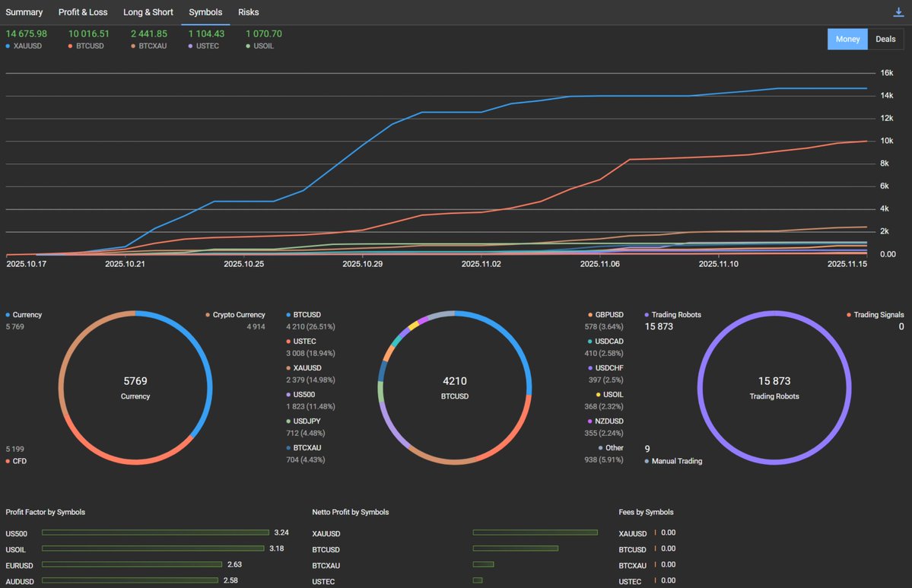912x588 pixels.
Task: Click the 5769 Currency donut center
Action: pos(135,387)
